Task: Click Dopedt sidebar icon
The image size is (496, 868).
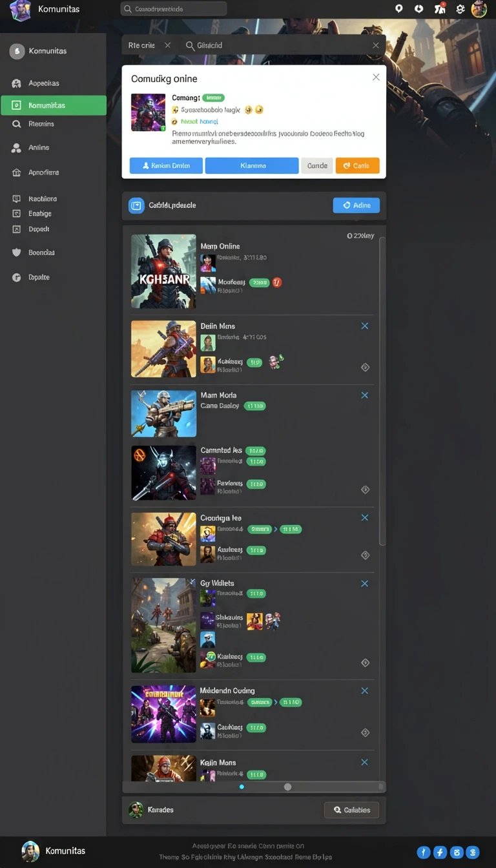Action: point(17,229)
